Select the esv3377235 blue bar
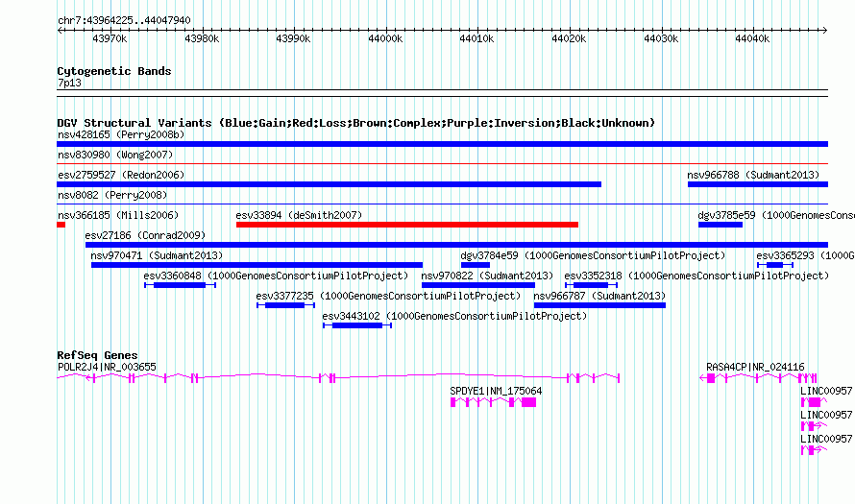Screen dimensions: 855x504 (x=285, y=305)
